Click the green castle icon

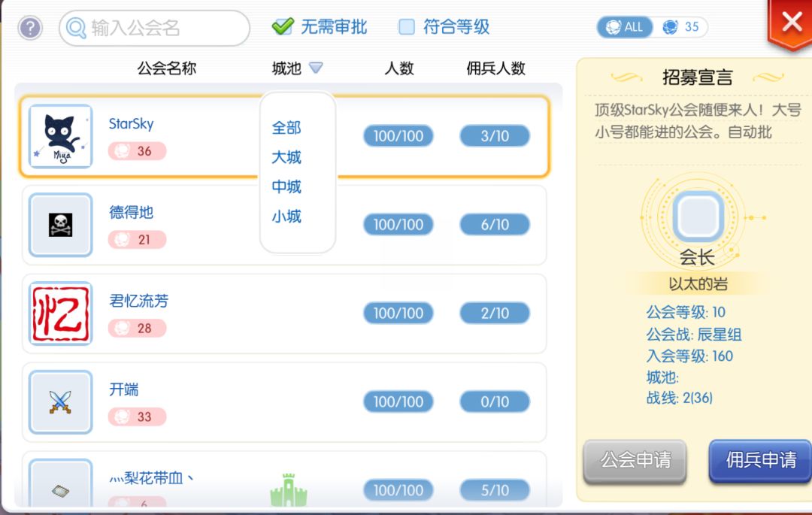point(289,490)
